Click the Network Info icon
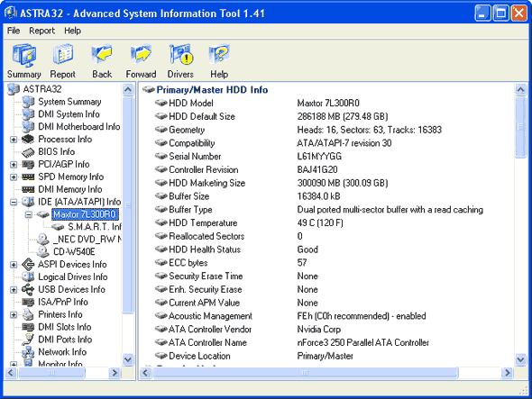The image size is (532, 399). click(x=28, y=352)
